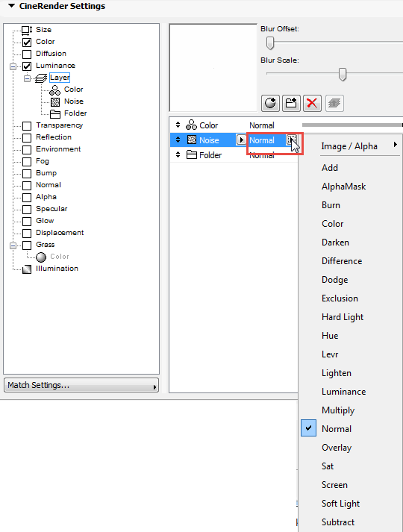The width and height of the screenshot is (403, 532).
Task: Click the Noise row arrow button
Action: [x=241, y=140]
